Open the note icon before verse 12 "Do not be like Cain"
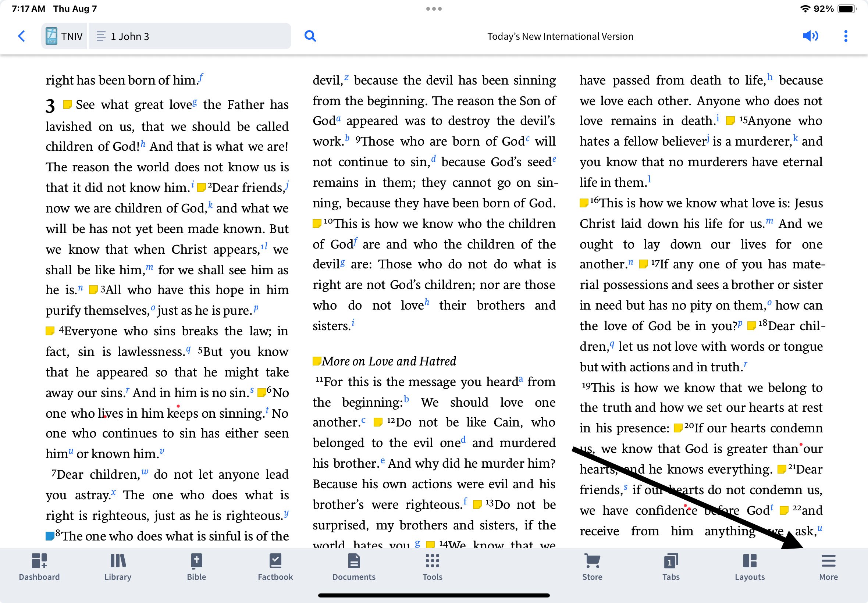 coord(378,422)
